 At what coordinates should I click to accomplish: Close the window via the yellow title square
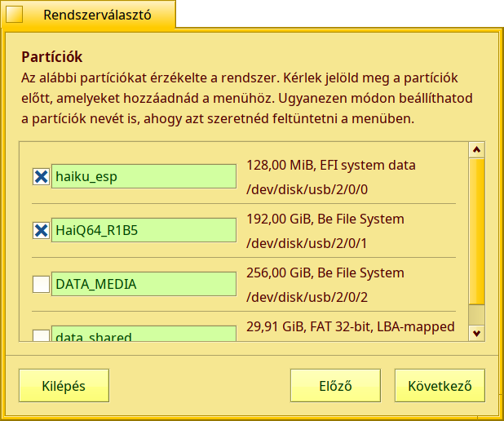pos(15,15)
